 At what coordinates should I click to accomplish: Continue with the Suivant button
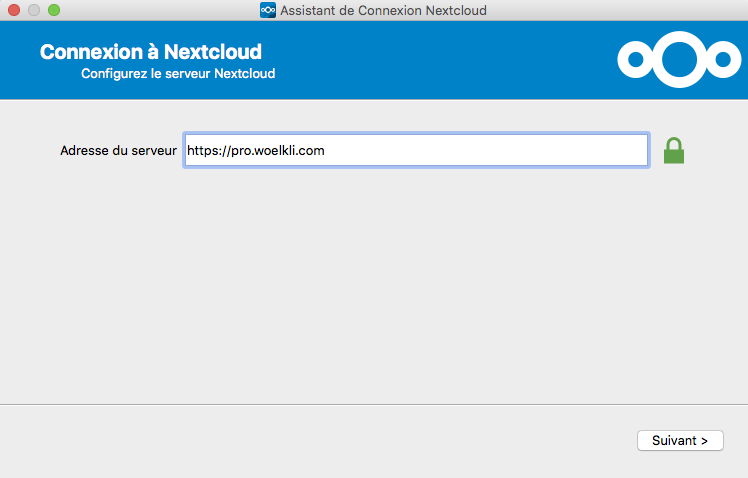pyautogui.click(x=680, y=440)
